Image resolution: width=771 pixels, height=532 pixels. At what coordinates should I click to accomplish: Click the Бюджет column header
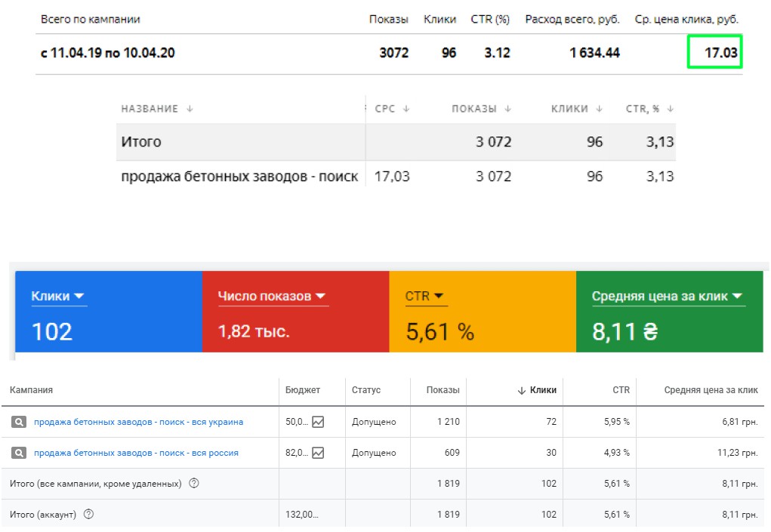[x=303, y=390]
